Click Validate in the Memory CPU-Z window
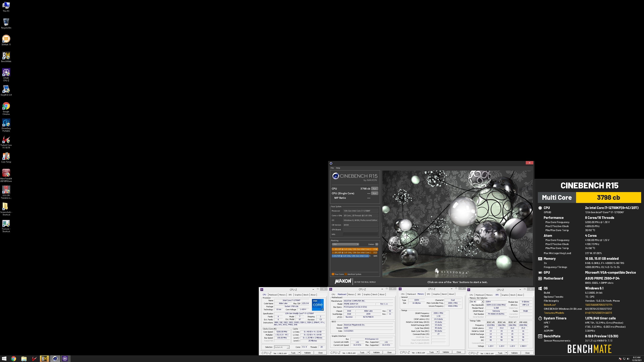This screenshot has height=362, width=644. pyautogui.click(x=446, y=352)
